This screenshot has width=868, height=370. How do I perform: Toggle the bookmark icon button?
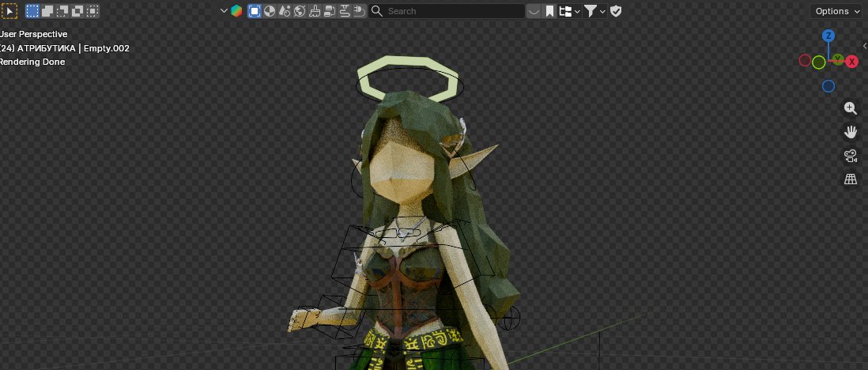tap(549, 10)
